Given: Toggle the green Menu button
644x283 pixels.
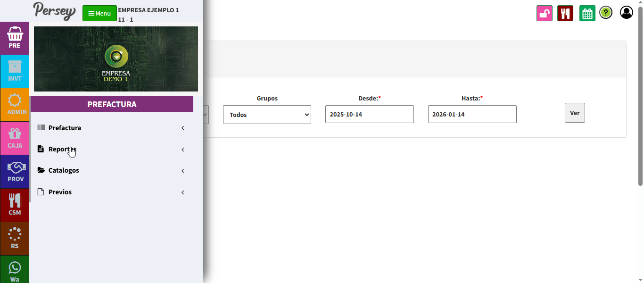Looking at the screenshot, I should [99, 13].
